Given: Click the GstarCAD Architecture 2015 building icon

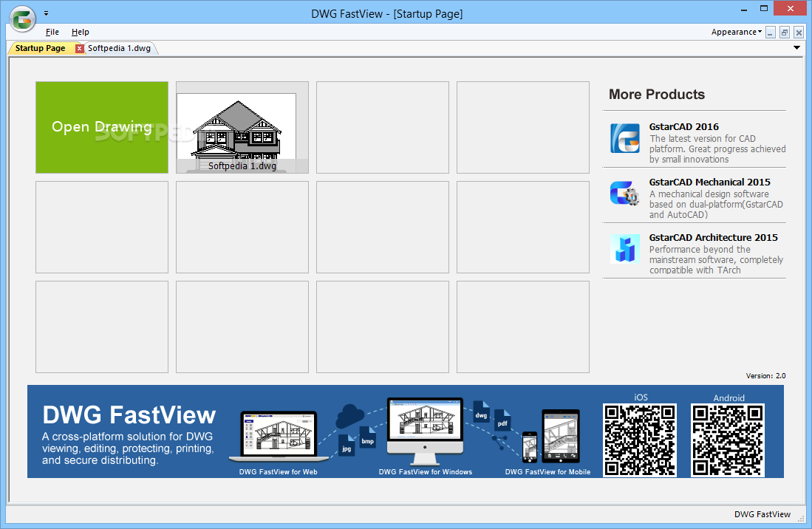Looking at the screenshot, I should tap(625, 249).
